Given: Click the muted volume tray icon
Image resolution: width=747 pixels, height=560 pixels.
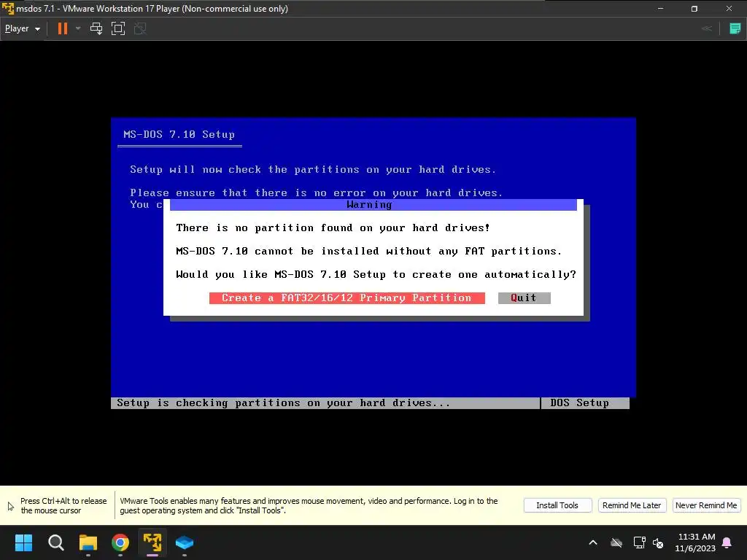Looking at the screenshot, I should point(659,542).
